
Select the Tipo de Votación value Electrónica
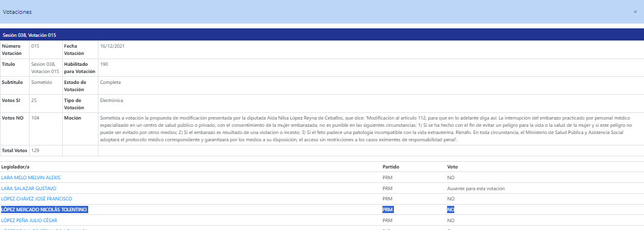[112, 100]
